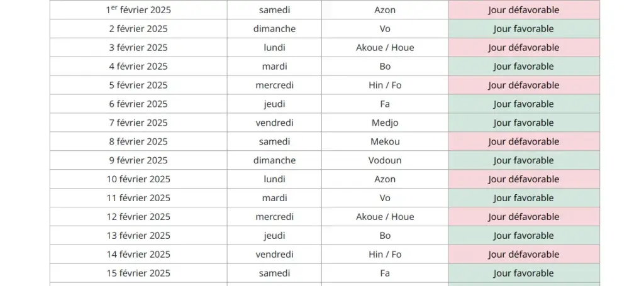Select the 'Hin / Fo' cell for 14 février
644x286 pixels.
[x=385, y=255]
